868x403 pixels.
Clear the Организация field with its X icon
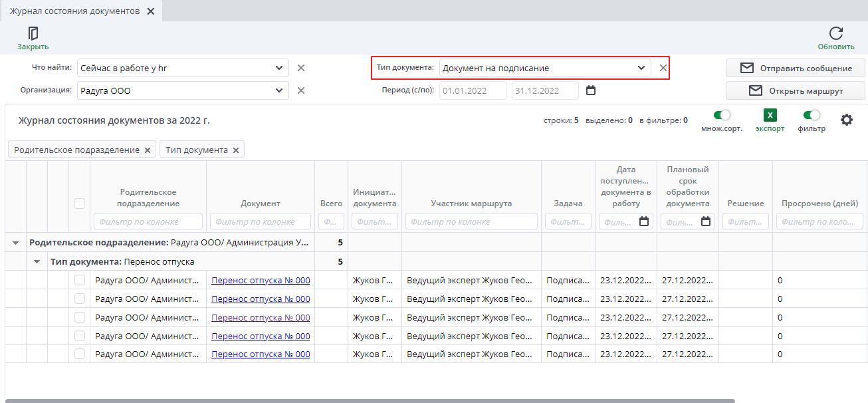[301, 90]
